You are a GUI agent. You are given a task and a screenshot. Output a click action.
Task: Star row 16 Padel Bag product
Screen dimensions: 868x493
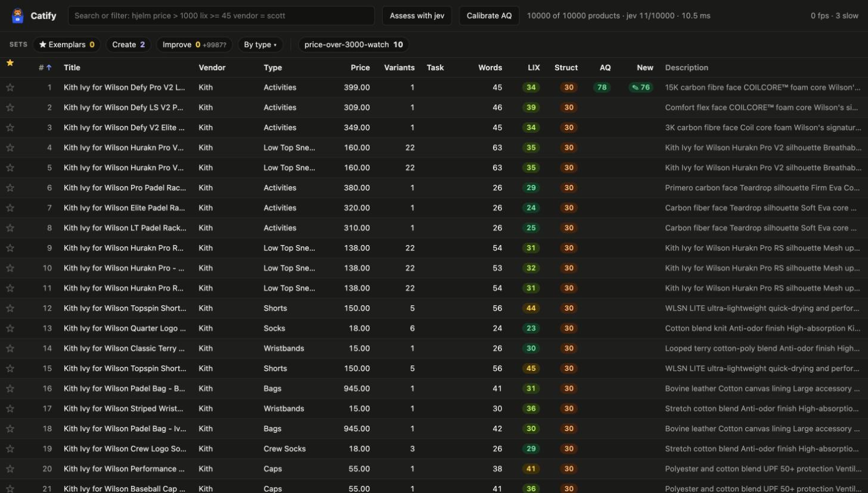pos(10,389)
